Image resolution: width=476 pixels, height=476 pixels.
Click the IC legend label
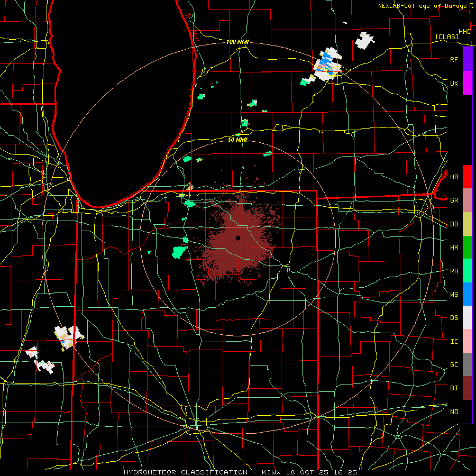(x=454, y=342)
